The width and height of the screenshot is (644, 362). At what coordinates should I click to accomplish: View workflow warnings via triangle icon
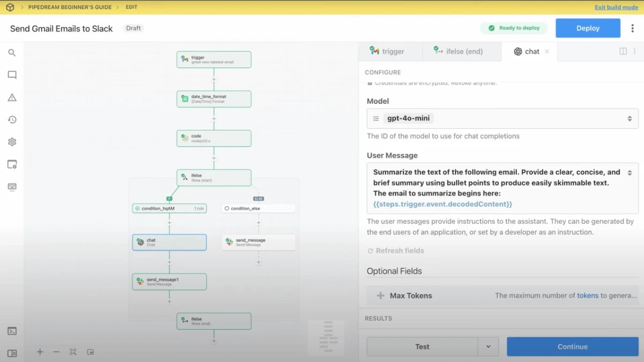click(x=12, y=97)
